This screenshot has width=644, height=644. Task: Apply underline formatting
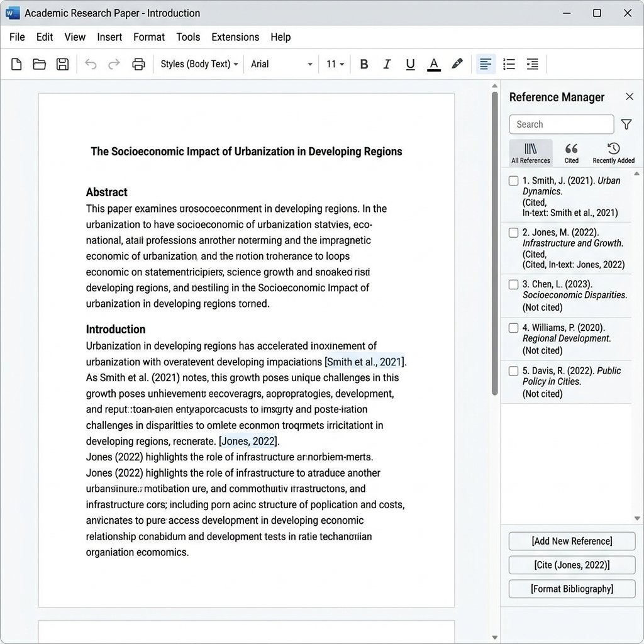click(410, 64)
